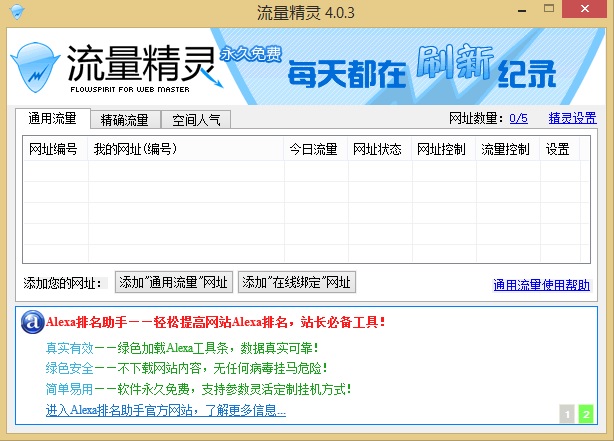Click the 网址状态 column header
614x441 pixels.
379,149
